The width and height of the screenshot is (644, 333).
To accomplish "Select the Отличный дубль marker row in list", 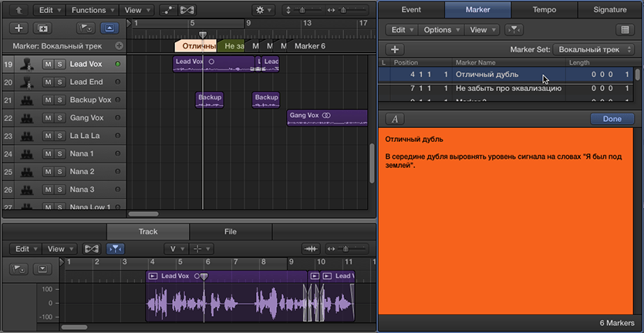I will click(506, 75).
